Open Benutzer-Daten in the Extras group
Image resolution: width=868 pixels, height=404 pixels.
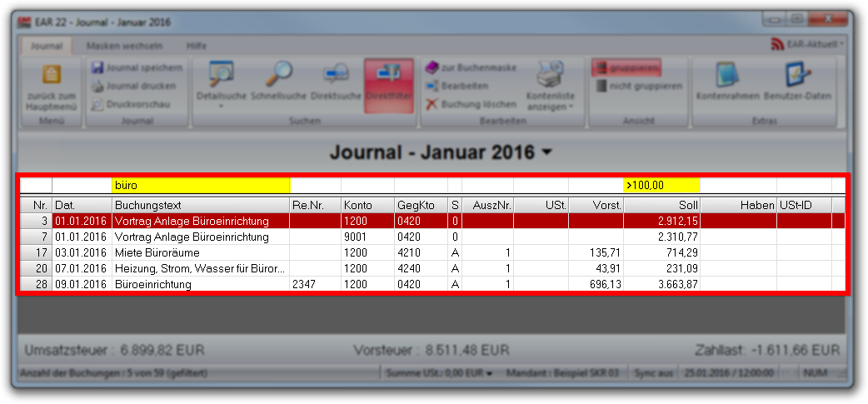(x=797, y=77)
